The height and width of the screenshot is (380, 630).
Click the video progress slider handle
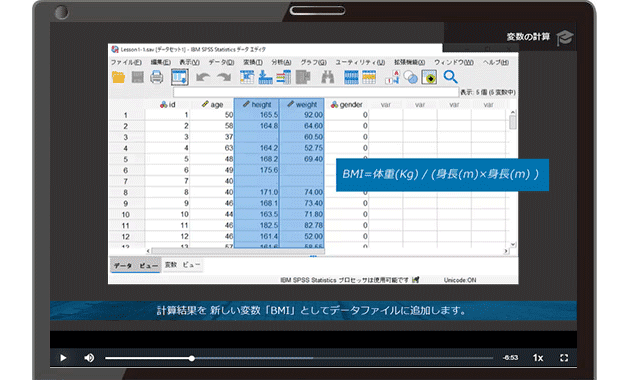coord(192,358)
